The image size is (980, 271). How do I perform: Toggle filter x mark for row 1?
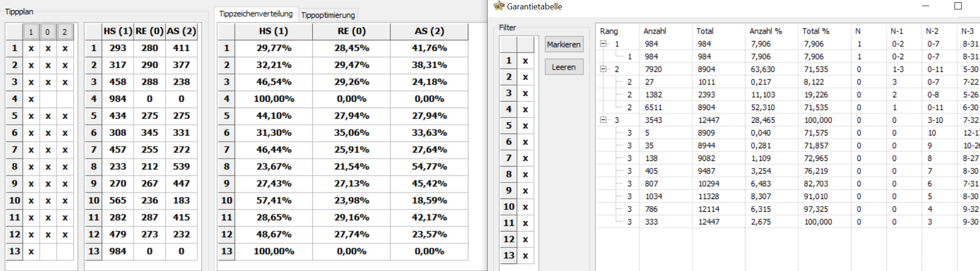click(525, 61)
